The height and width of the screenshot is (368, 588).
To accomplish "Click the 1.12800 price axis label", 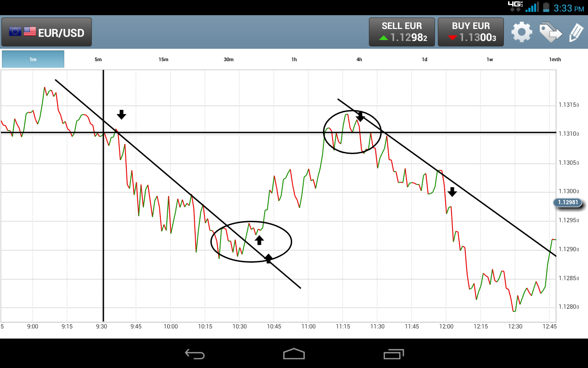I will pyautogui.click(x=569, y=307).
